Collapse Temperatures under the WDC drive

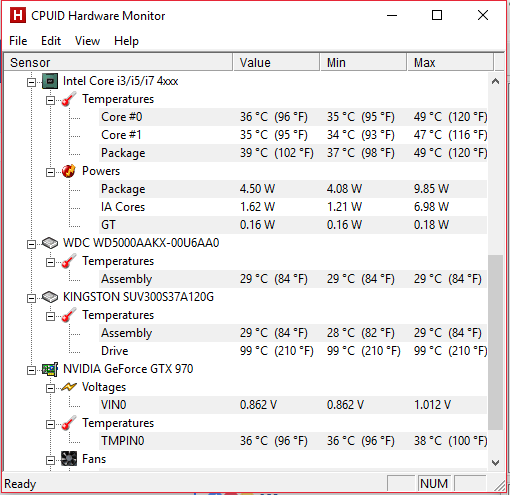tap(50, 262)
